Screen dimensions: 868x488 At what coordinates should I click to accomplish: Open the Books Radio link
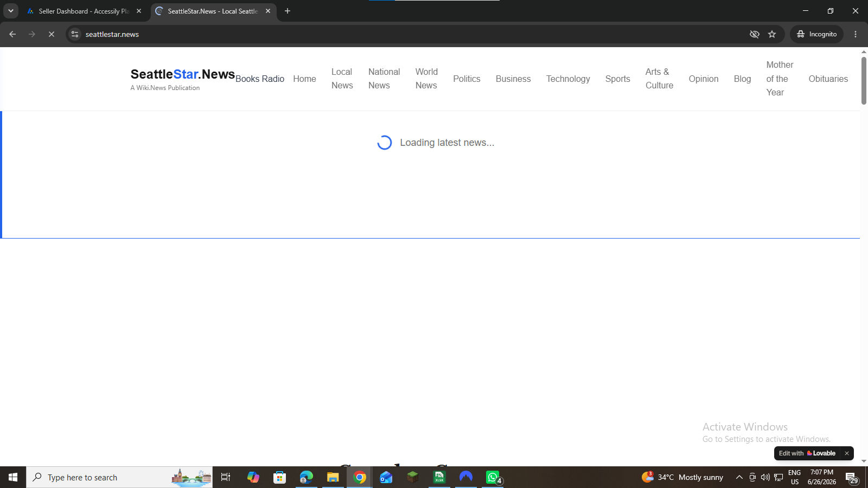pyautogui.click(x=260, y=79)
